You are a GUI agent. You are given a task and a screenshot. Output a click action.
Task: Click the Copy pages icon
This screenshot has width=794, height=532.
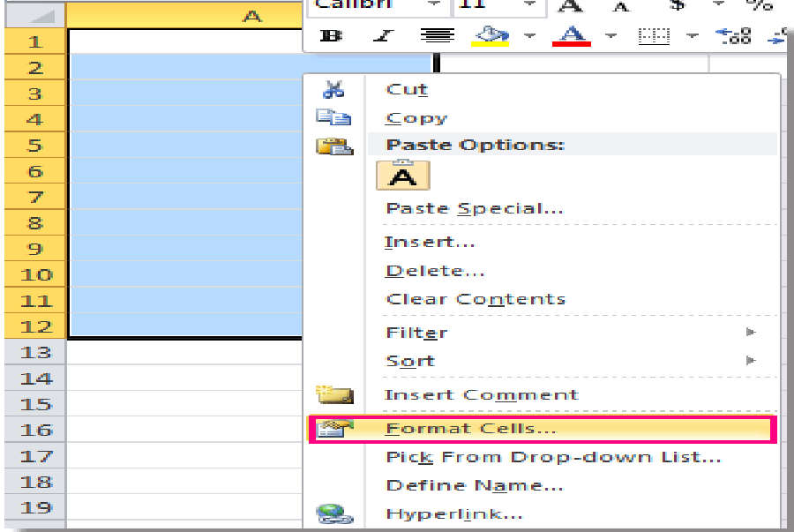coord(333,117)
